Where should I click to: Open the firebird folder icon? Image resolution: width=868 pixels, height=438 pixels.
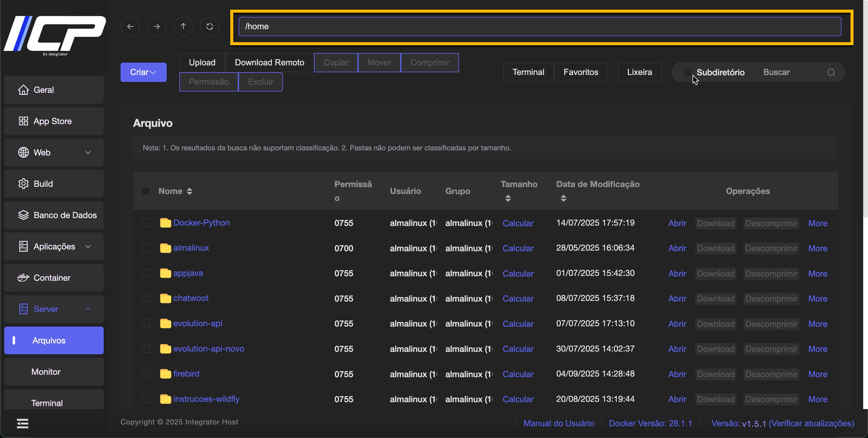click(165, 374)
